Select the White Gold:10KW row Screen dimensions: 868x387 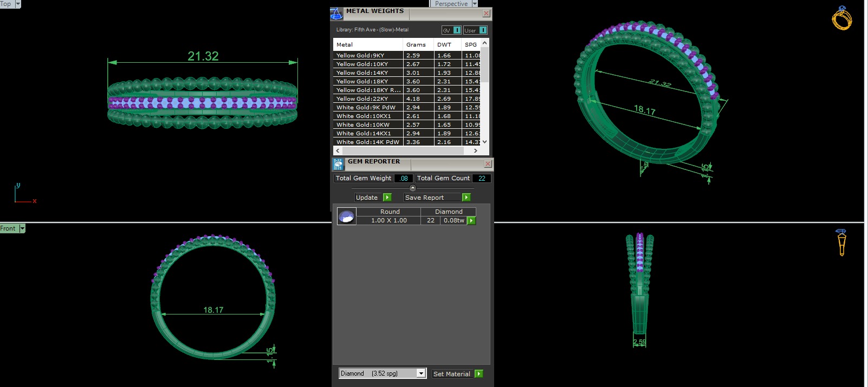click(x=407, y=124)
